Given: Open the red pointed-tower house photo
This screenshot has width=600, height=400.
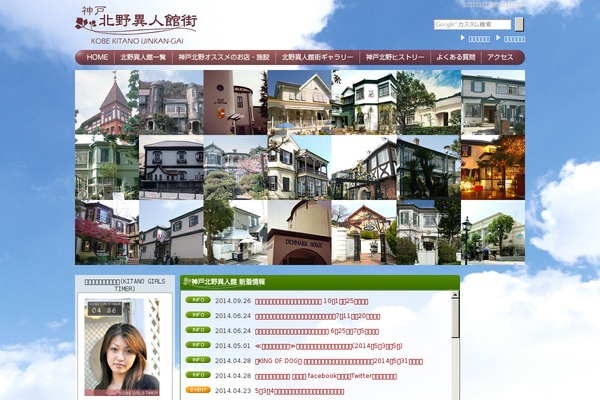Looking at the screenshot, I should (107, 102).
